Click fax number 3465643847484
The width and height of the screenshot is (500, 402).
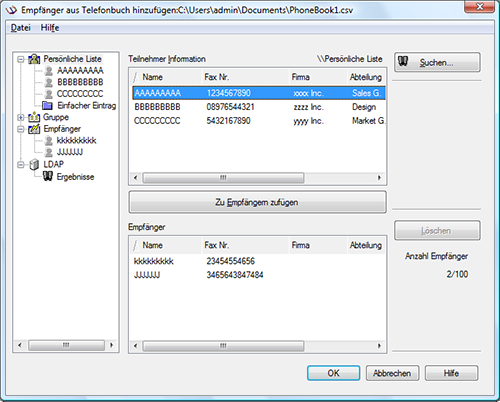coord(235,275)
